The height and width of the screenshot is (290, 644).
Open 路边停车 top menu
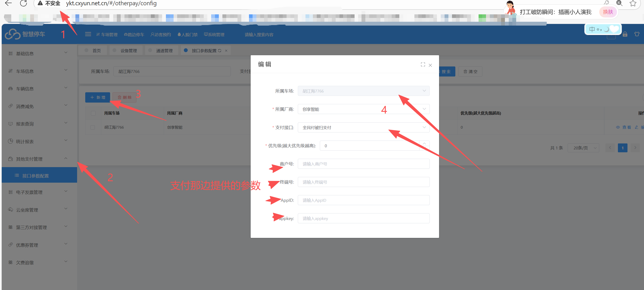point(134,35)
